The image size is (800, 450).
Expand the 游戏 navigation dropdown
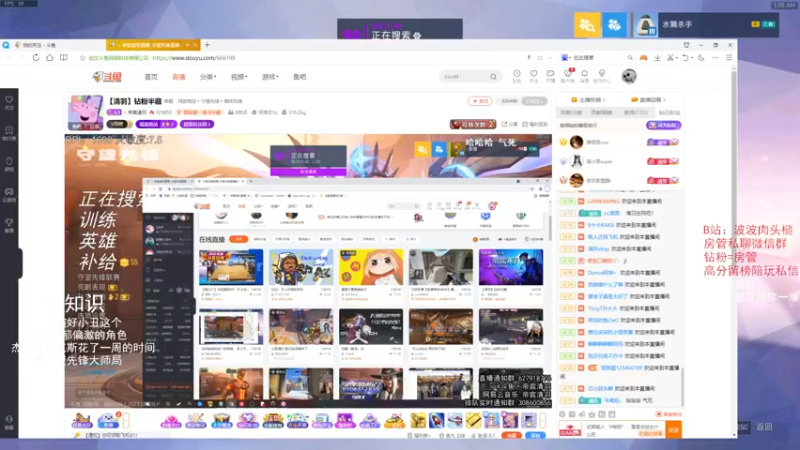coord(270,77)
